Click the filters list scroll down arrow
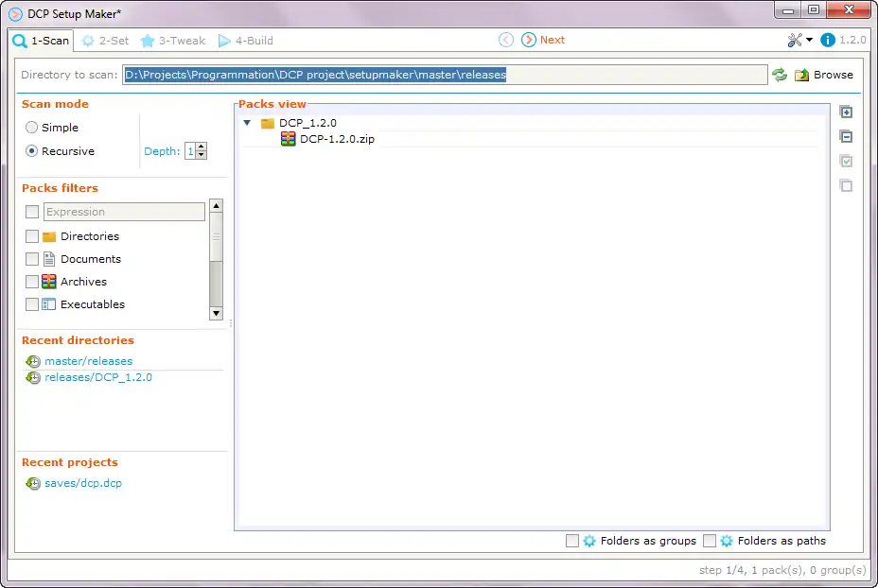The width and height of the screenshot is (878, 588). click(x=216, y=313)
